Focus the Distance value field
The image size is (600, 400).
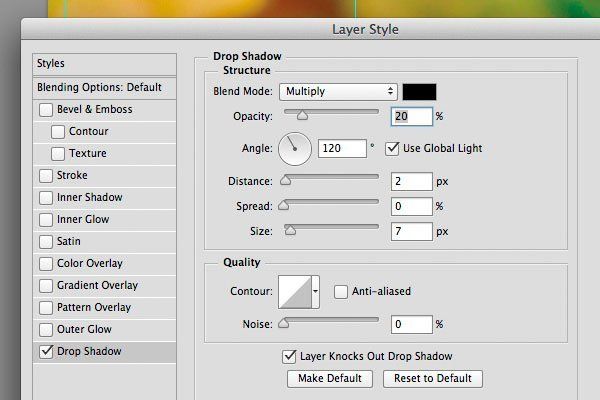point(412,181)
